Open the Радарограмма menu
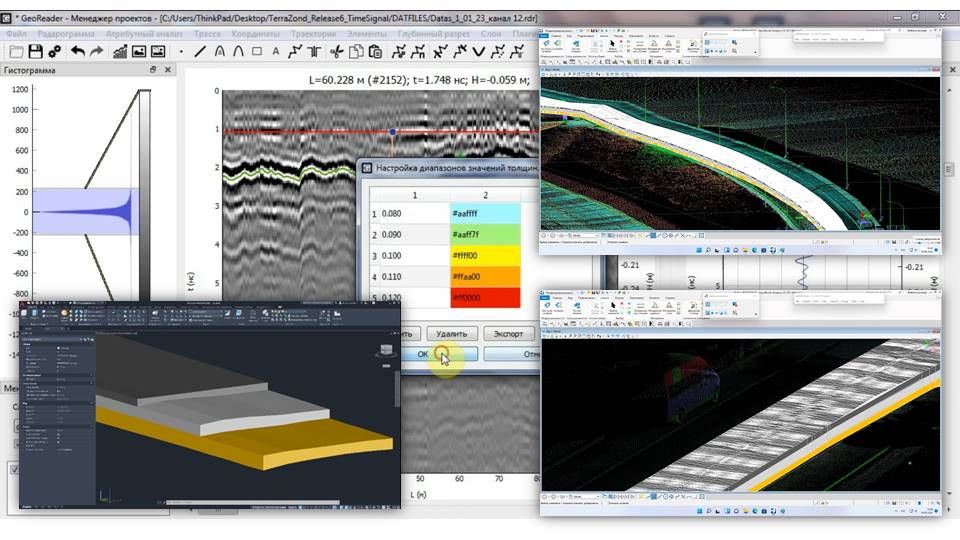The height and width of the screenshot is (540, 960). 66,34
